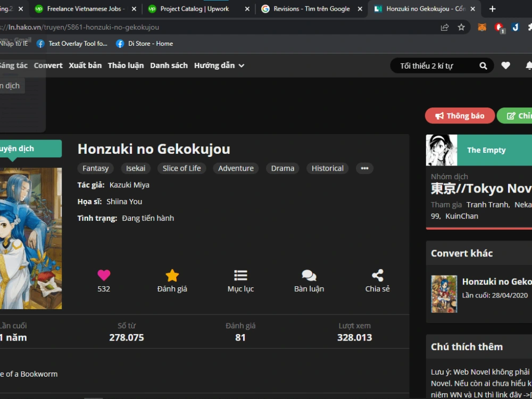
Task: Click the star Đánh giá icon
Action: coord(172,275)
